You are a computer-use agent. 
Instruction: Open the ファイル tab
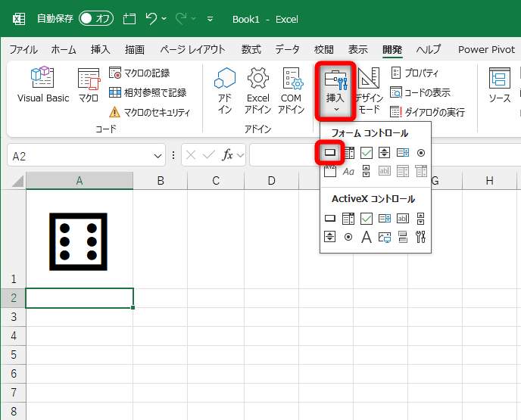[23, 49]
